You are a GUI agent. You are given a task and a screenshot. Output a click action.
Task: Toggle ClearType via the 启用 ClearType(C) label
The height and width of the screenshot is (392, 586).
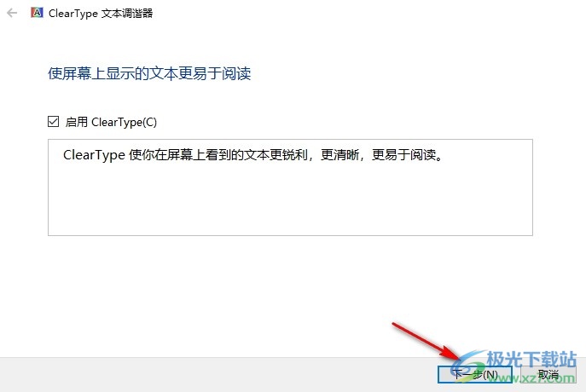click(x=111, y=122)
